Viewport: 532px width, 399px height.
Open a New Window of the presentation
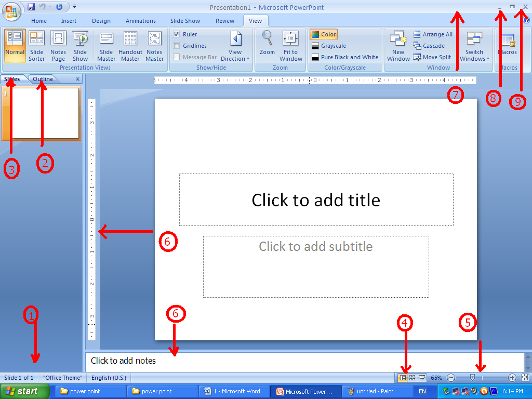tap(398, 46)
